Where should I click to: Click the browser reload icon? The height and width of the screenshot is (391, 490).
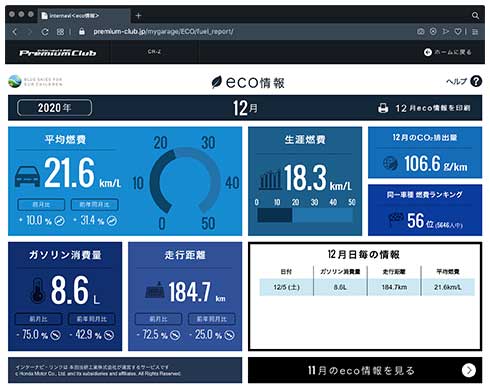[45, 32]
